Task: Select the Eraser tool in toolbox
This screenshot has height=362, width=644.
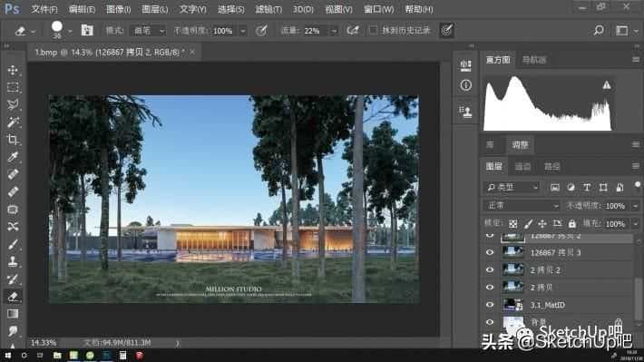Action: [x=13, y=297]
